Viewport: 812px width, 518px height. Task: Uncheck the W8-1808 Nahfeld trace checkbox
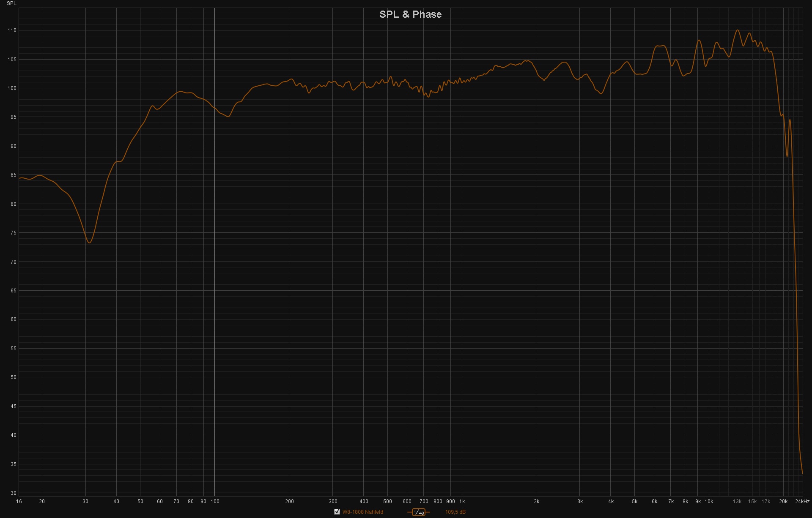tap(337, 512)
